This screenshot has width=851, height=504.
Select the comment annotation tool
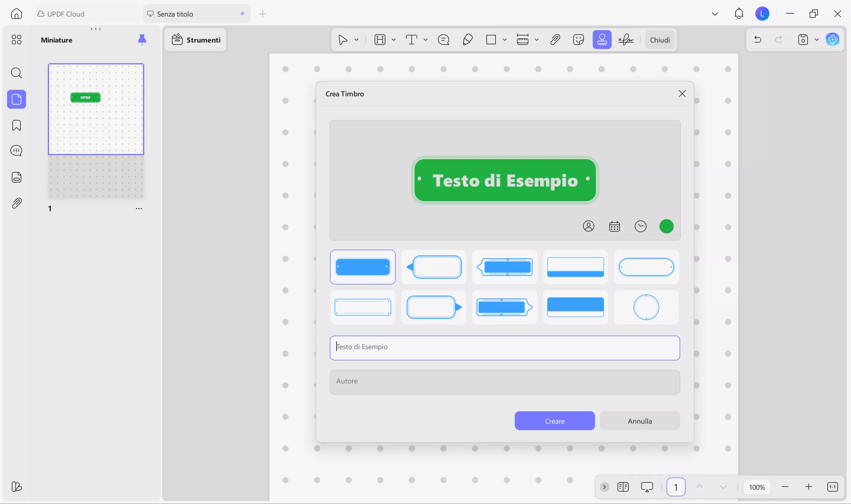point(444,39)
